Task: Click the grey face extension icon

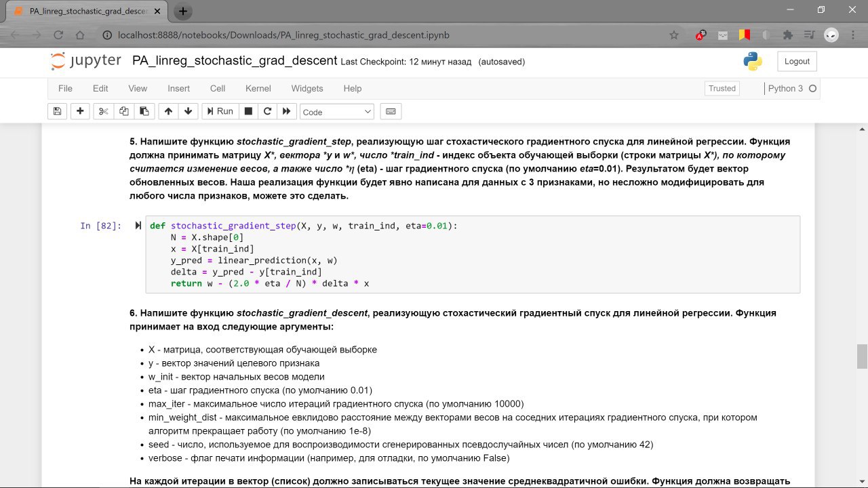Action: [x=722, y=35]
